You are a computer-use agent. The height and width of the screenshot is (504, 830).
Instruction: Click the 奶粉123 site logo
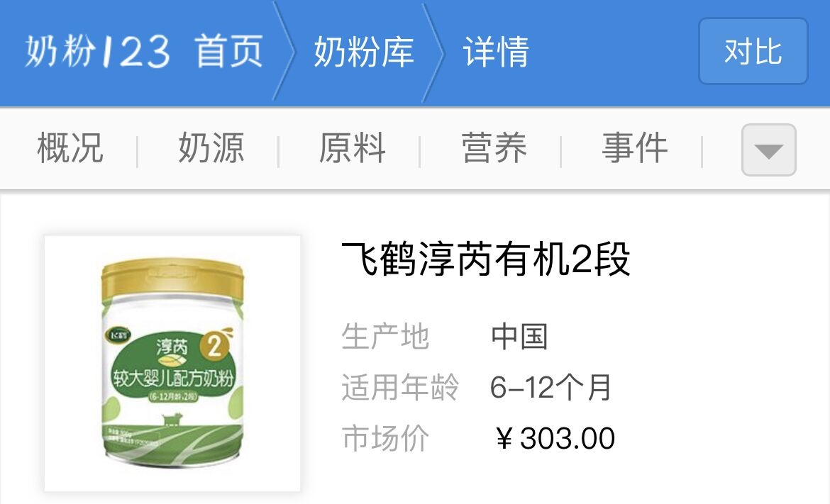97,51
